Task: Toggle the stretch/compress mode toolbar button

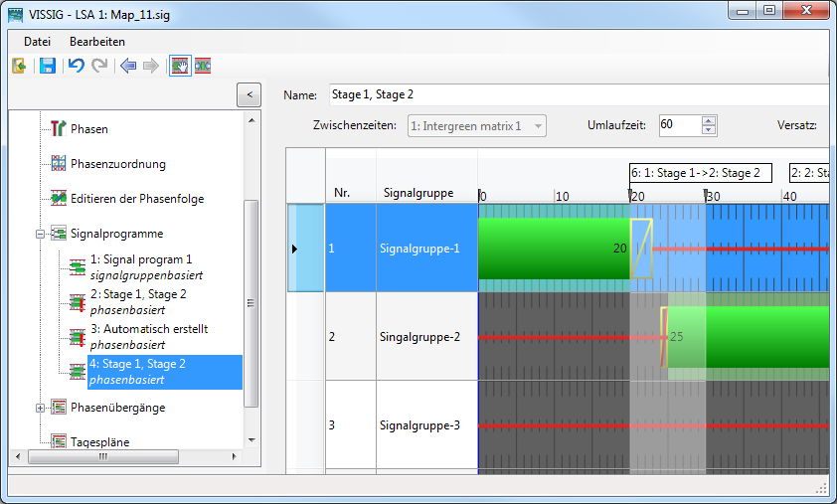Action: point(203,66)
